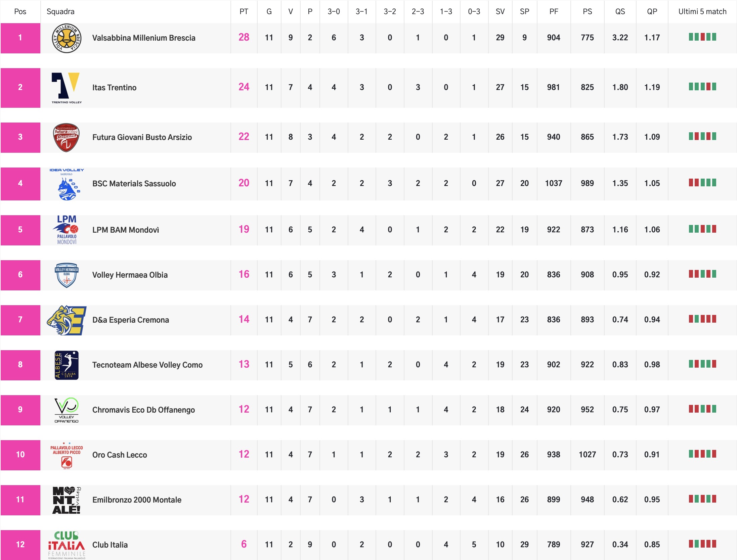Sort the table by the PT column
Viewport: 737px width, 560px height.
click(x=244, y=12)
